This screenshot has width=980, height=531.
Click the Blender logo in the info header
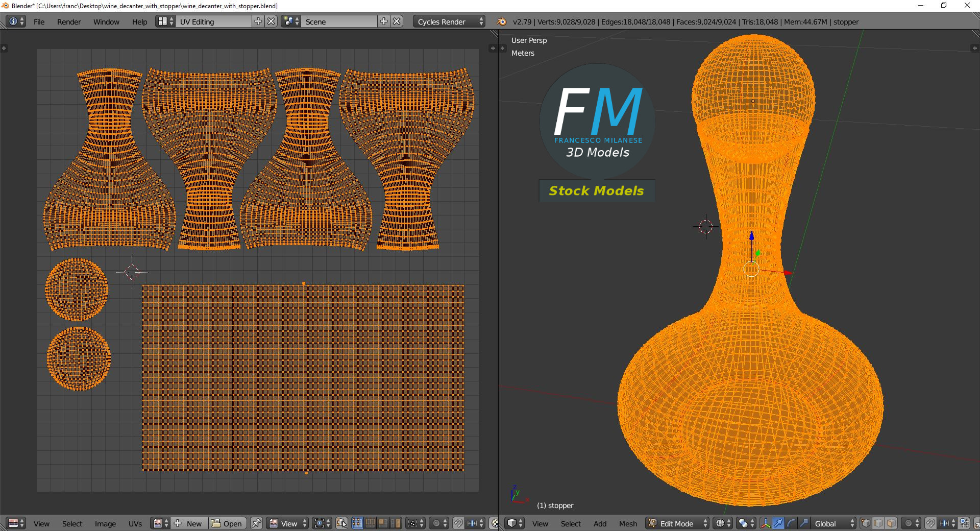pos(502,21)
